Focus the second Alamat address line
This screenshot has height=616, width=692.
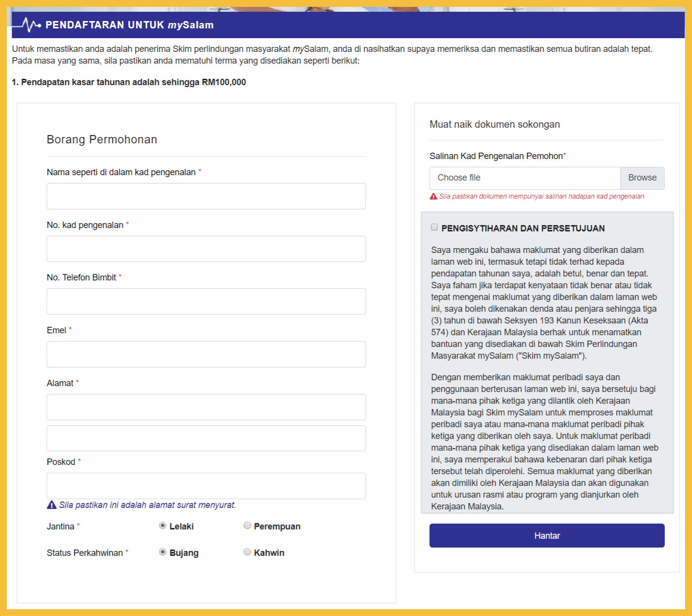click(x=206, y=438)
